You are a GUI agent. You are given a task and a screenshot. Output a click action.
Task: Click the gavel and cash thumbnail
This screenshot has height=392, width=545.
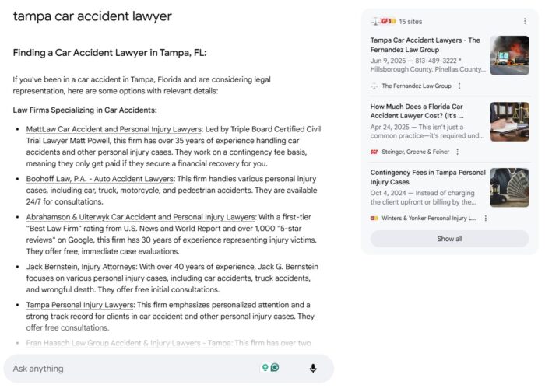tap(509, 187)
